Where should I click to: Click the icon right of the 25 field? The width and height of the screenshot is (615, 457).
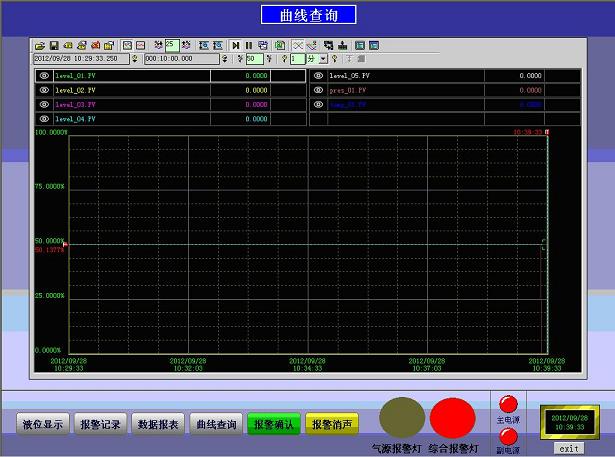[186, 46]
